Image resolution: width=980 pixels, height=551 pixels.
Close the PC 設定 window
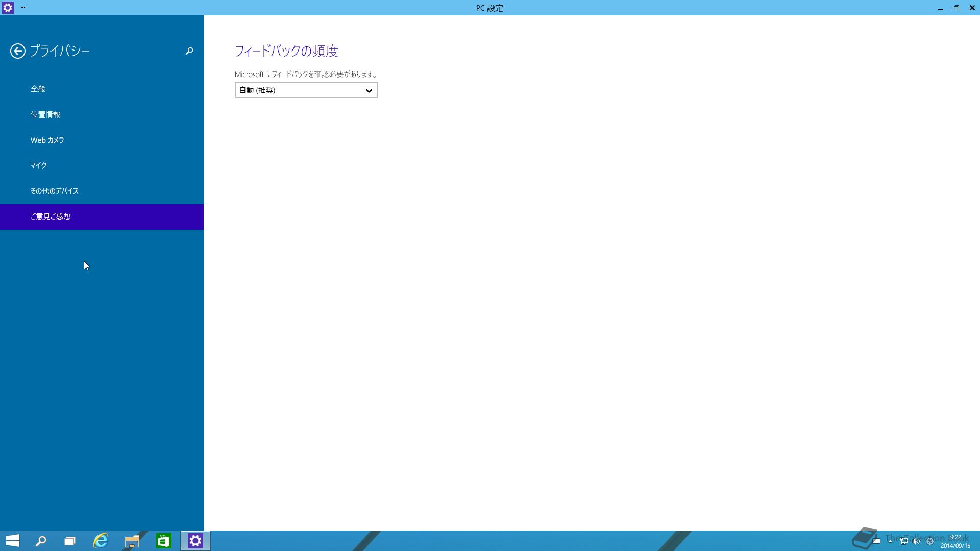(972, 8)
